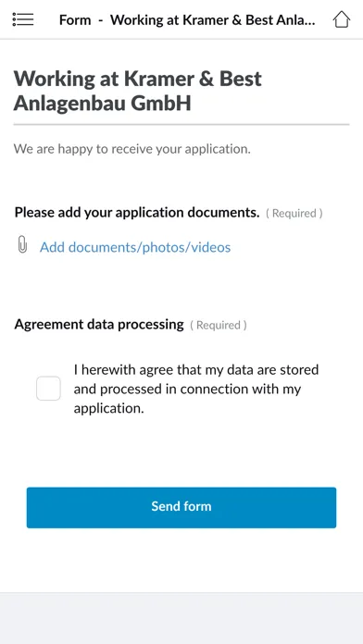This screenshot has height=644, width=363.
Task: Click 'Please add your application documents' label
Action: pyautogui.click(x=137, y=212)
